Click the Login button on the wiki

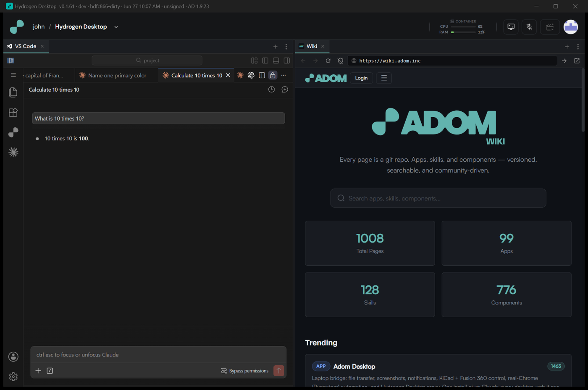[x=361, y=78]
